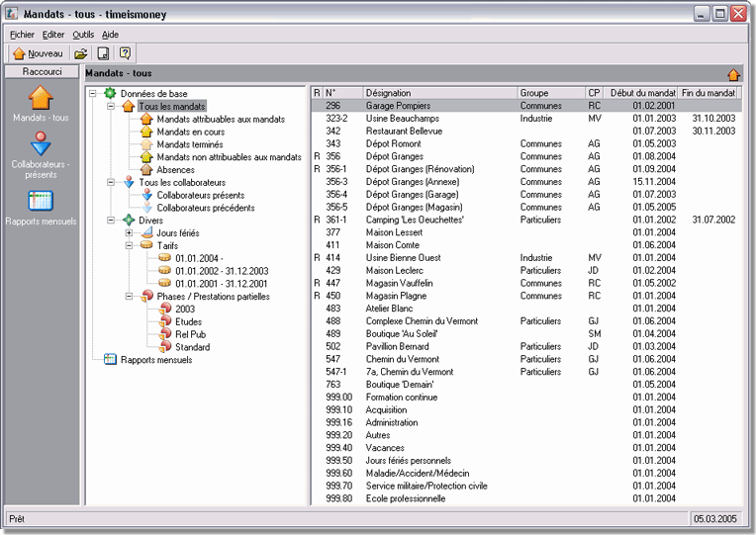Image resolution: width=756 pixels, height=535 pixels.
Task: Open the Fichier menu
Action: tap(22, 35)
